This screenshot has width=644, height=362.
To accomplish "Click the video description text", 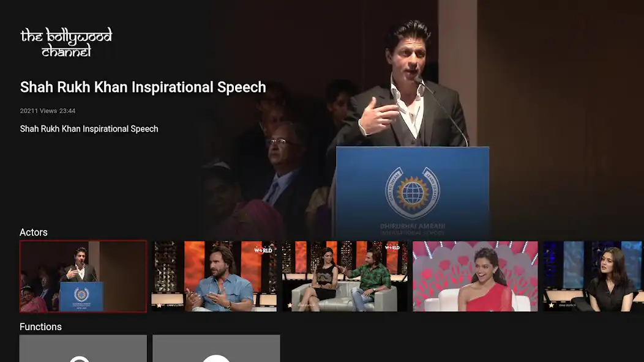I will click(89, 128).
